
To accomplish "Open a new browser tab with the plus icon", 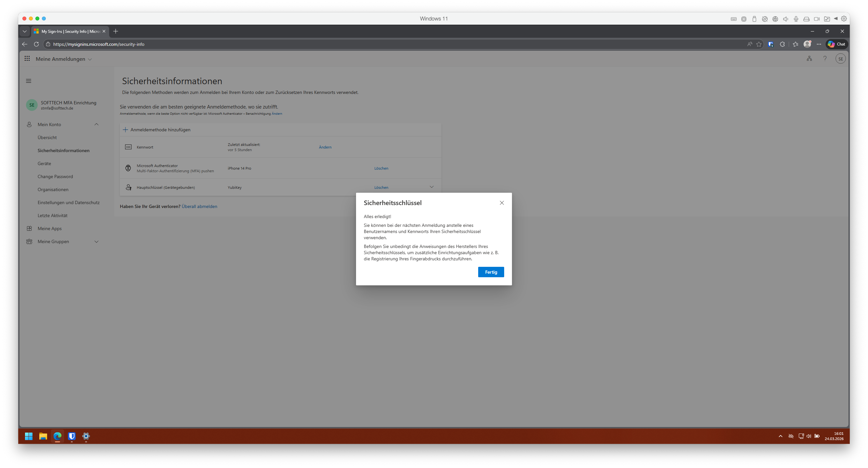I will [116, 31].
